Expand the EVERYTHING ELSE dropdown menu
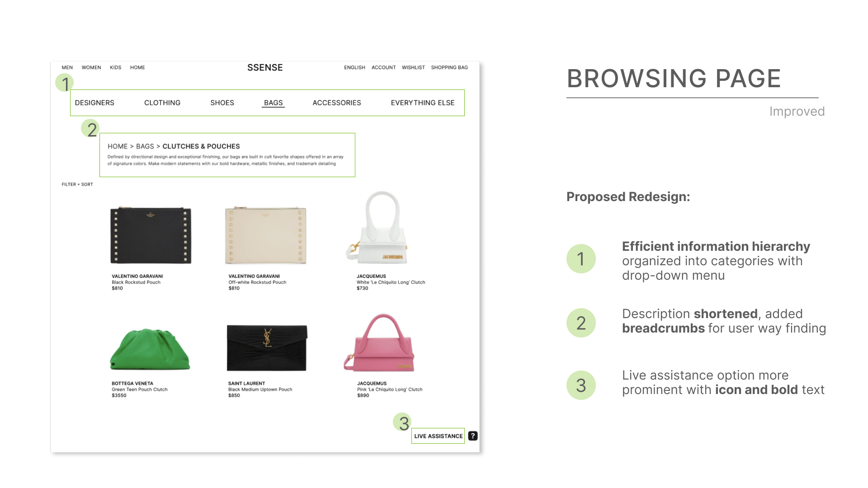 coord(421,102)
